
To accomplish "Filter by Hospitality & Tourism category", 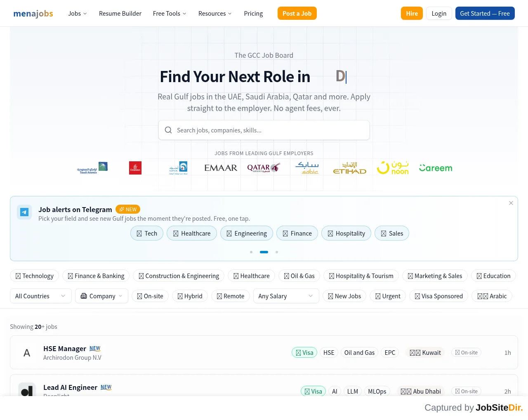I will click(361, 276).
